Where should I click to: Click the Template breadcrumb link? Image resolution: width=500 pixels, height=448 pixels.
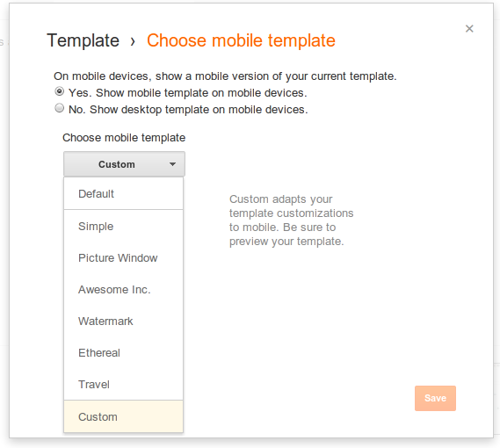pyautogui.click(x=83, y=40)
